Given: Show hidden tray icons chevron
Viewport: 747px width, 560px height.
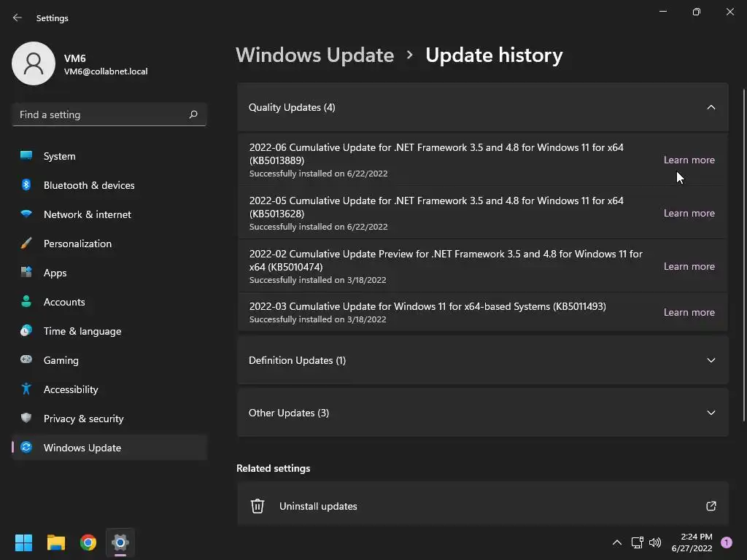Looking at the screenshot, I should tap(617, 542).
